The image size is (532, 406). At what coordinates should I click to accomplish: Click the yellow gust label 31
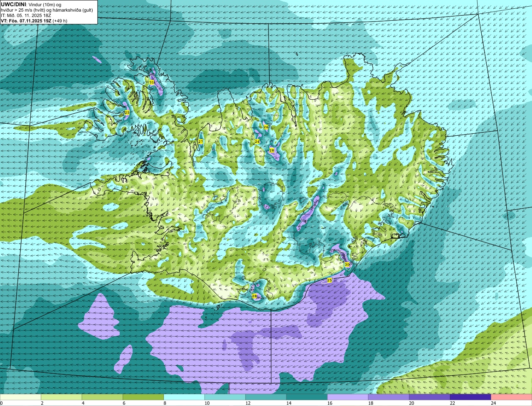[152, 82]
